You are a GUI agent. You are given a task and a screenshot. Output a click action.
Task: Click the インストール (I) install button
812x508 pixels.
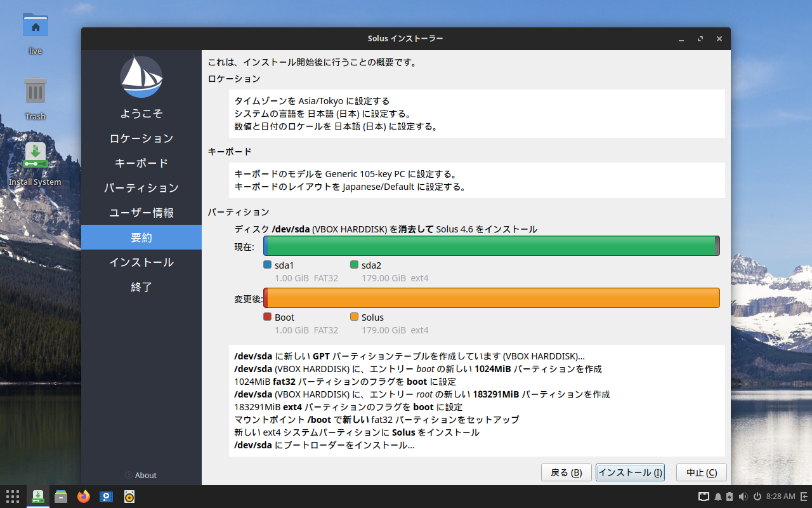coord(630,472)
